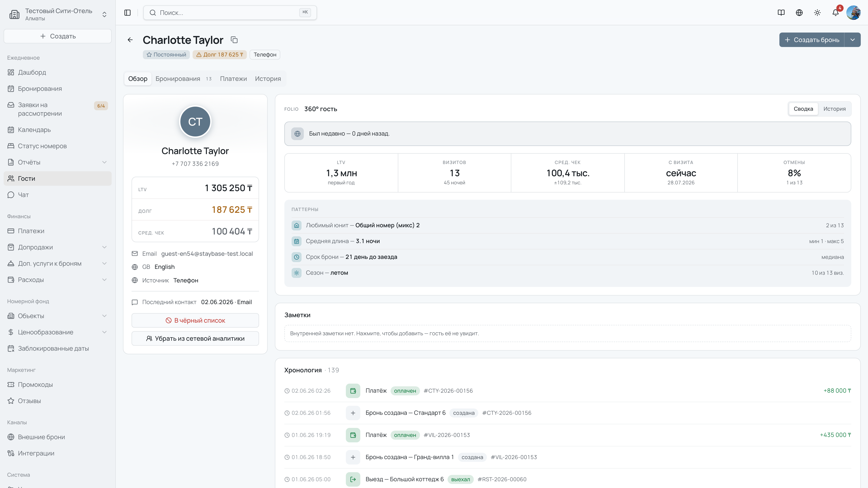Select the Сводка folio view
Viewport: 868px width, 488px height.
click(803, 109)
